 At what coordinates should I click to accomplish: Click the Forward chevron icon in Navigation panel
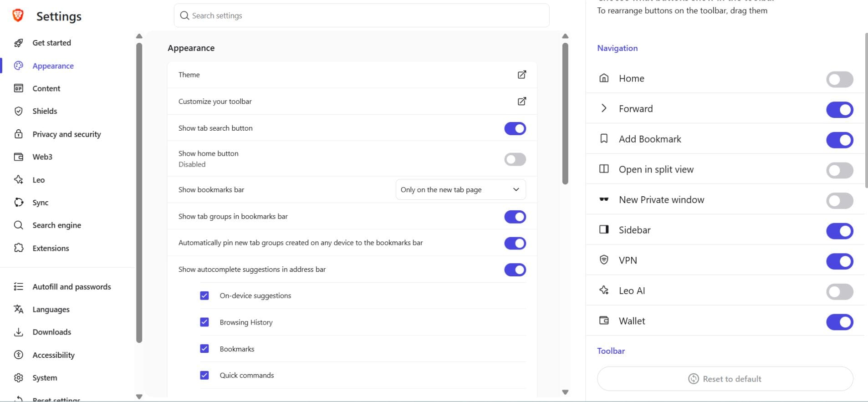pyautogui.click(x=604, y=108)
